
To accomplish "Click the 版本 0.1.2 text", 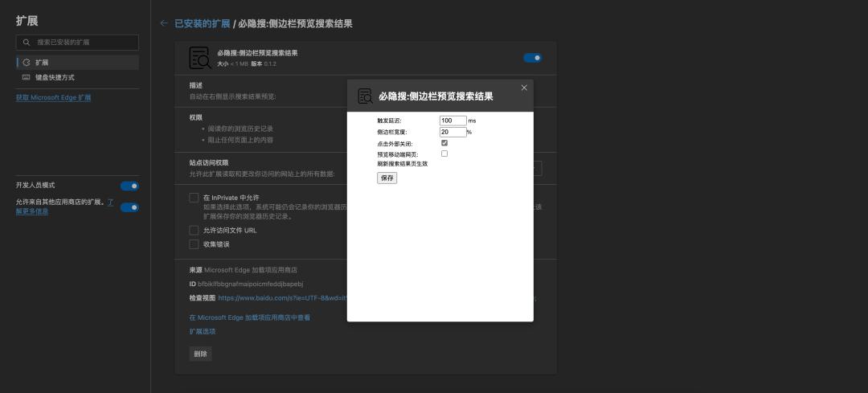I will click(264, 64).
